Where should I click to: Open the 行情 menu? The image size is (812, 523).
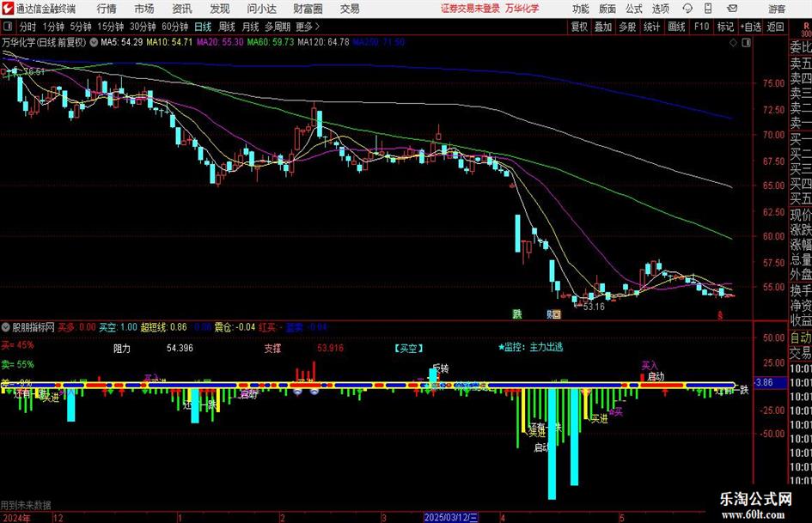(107, 9)
